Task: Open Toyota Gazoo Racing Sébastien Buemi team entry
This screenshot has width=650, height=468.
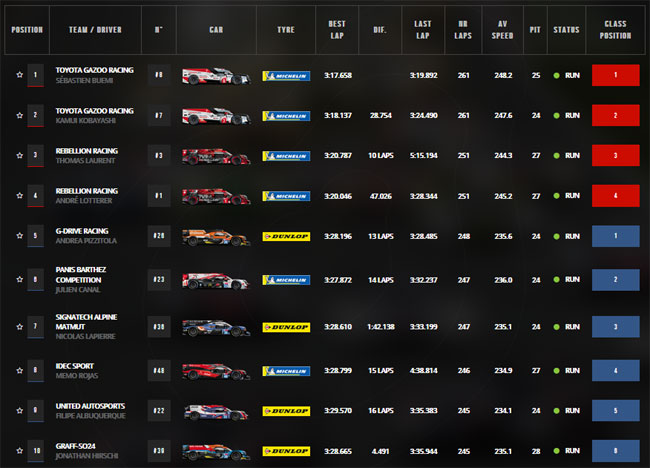Action: (95, 75)
